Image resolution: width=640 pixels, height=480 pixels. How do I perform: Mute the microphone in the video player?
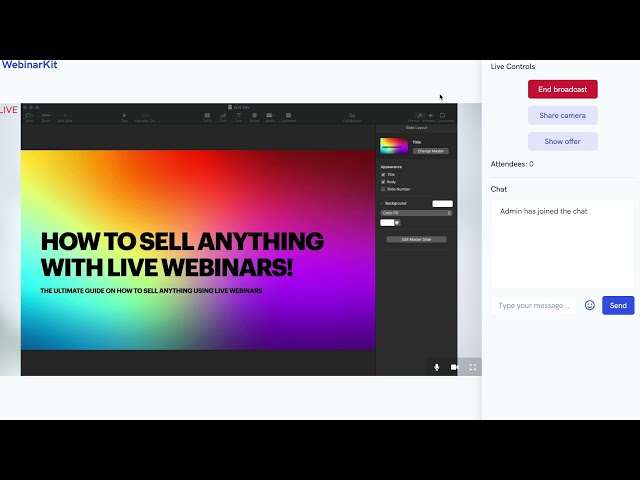437,367
